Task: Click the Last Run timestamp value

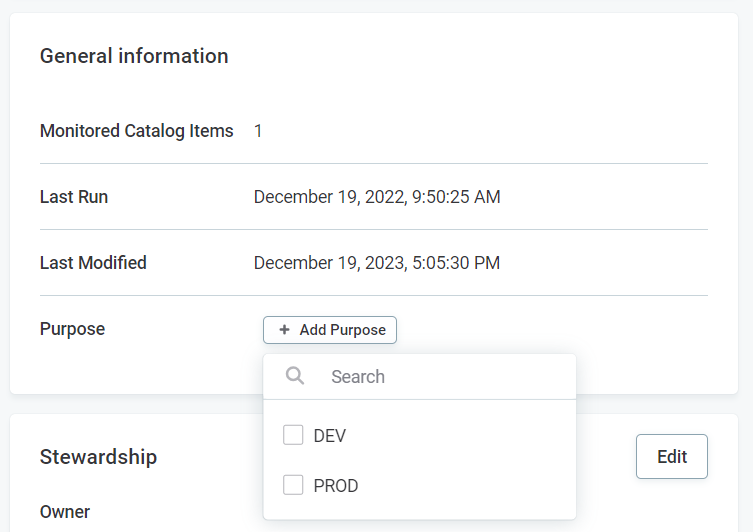Action: (377, 197)
